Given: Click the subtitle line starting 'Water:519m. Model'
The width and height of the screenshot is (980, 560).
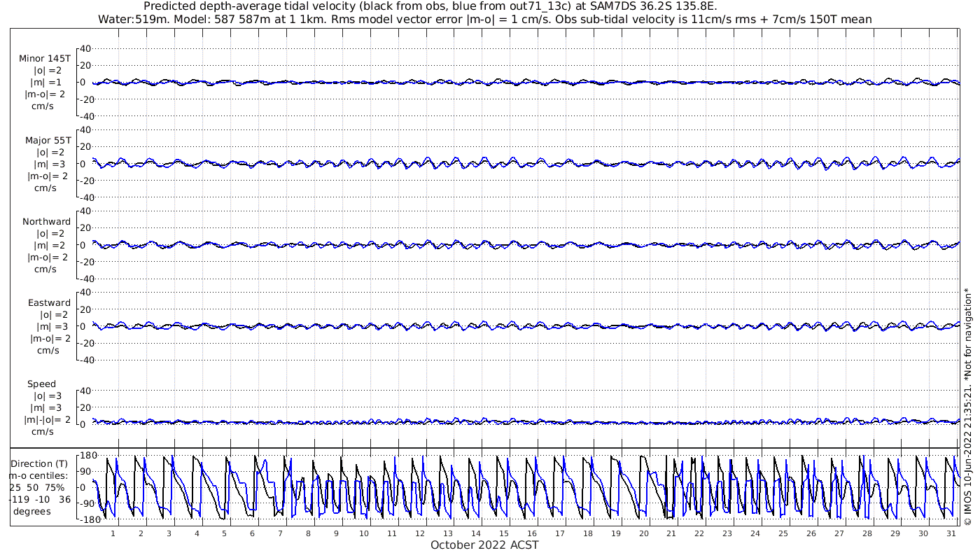Looking at the screenshot, I should click(486, 20).
